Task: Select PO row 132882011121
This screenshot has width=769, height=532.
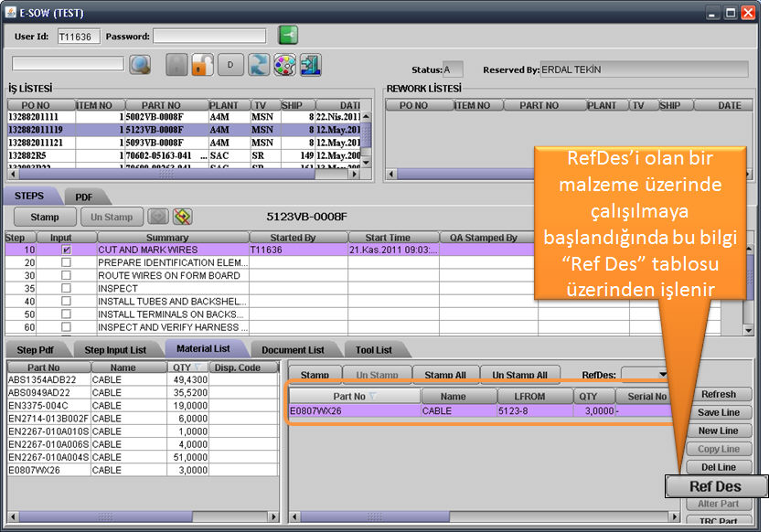Action: [x=185, y=143]
